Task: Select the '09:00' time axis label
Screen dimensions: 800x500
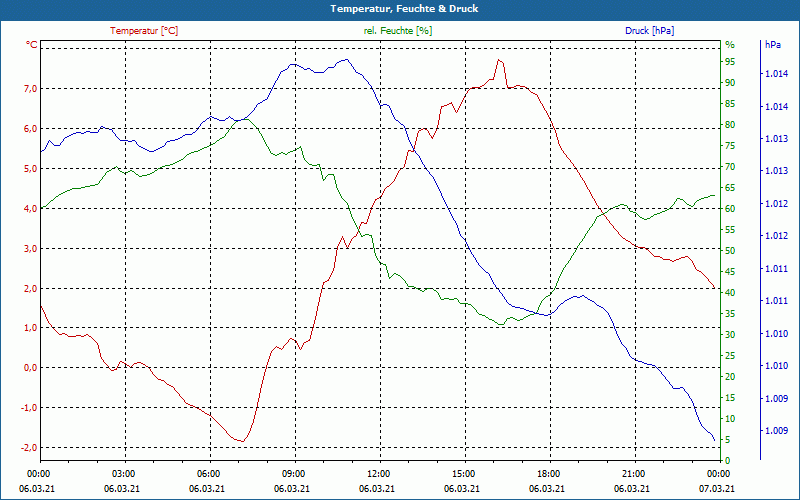Action: click(294, 474)
